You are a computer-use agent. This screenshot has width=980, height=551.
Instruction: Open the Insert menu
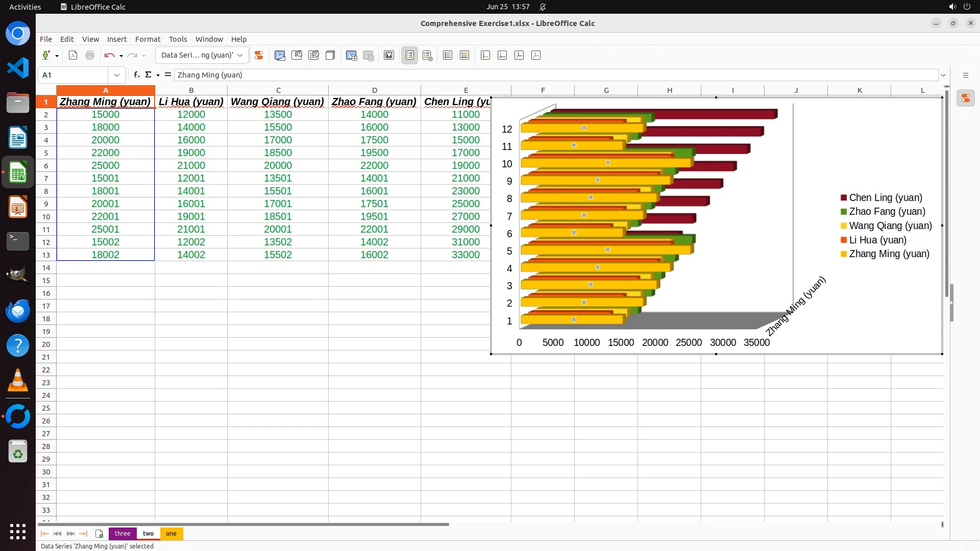coord(116,39)
